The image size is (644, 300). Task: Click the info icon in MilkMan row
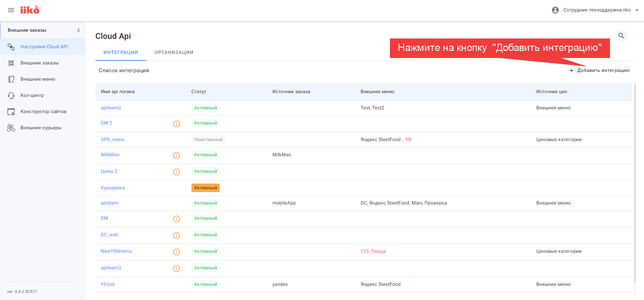coord(177,156)
